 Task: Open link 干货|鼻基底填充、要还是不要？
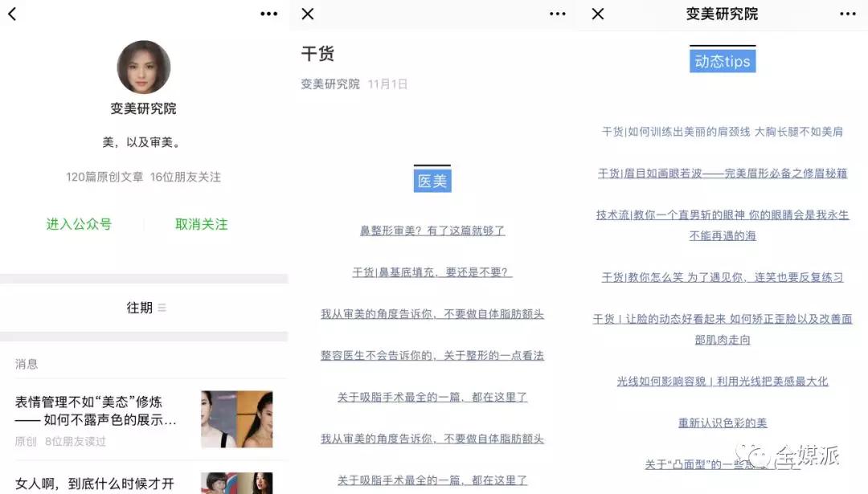(x=432, y=272)
